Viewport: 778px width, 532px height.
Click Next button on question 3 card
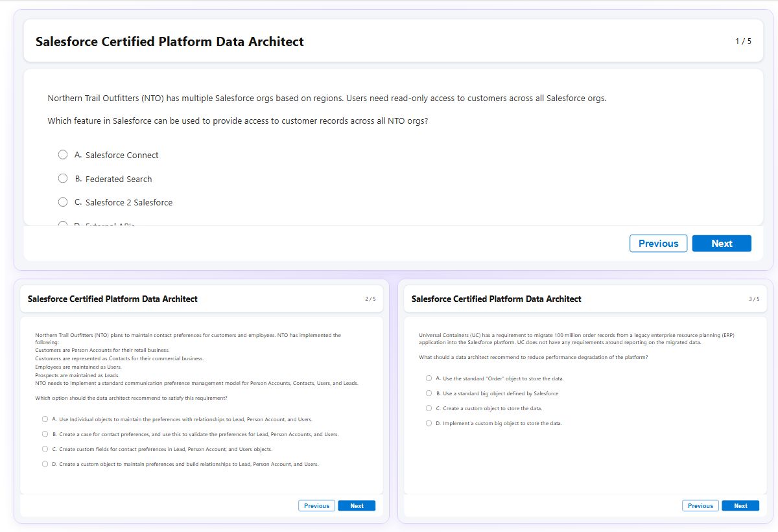tap(740, 505)
